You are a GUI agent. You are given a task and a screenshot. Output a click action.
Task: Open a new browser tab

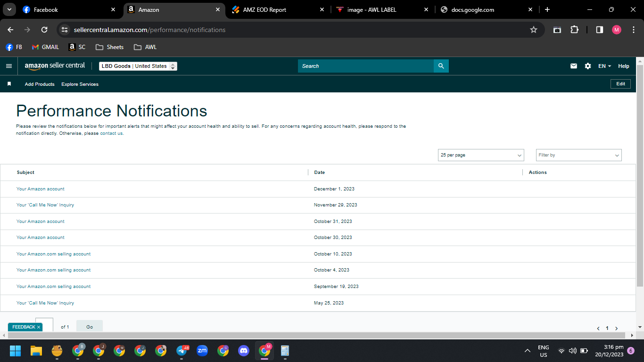tap(547, 9)
